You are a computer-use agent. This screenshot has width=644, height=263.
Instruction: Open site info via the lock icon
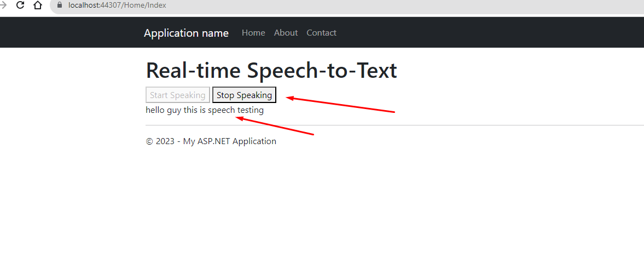(60, 5)
